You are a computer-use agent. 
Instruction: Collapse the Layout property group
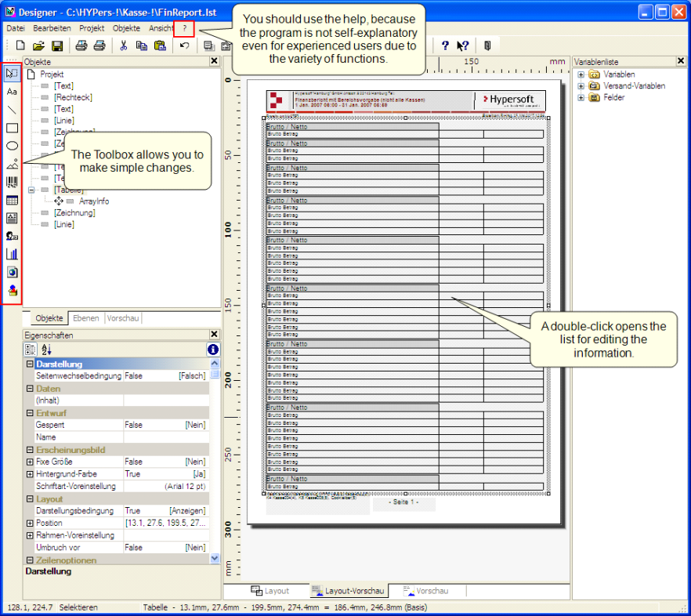[30, 498]
